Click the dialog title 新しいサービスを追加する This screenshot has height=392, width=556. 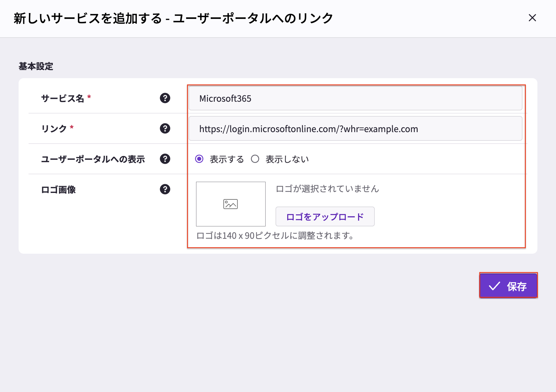click(x=88, y=18)
